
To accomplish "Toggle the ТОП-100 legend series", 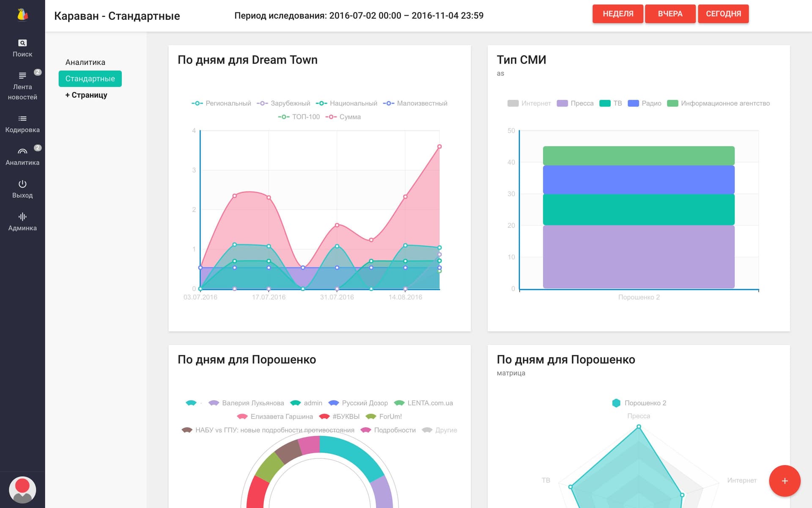I will (299, 117).
